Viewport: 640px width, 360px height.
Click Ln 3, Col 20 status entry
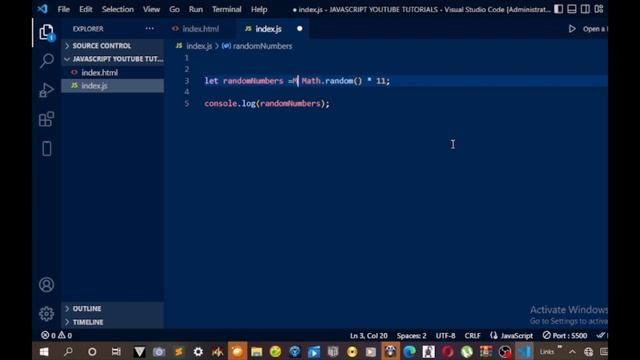coord(369,336)
